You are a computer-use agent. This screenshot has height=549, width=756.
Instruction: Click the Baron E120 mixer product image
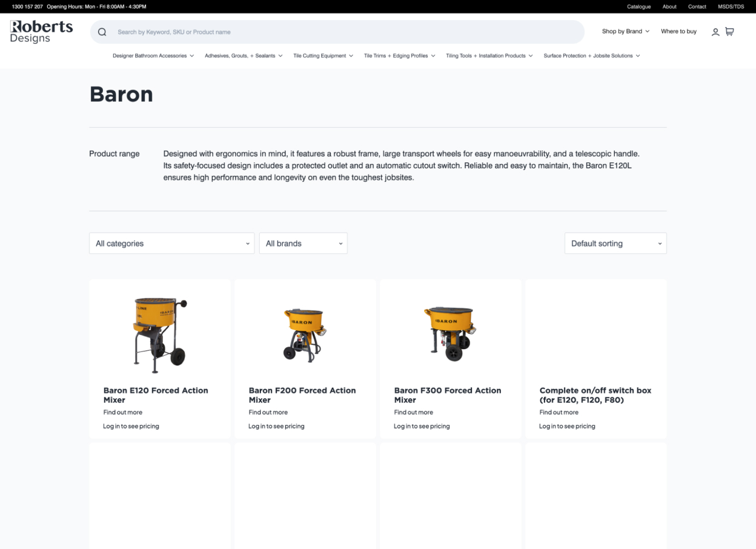pyautogui.click(x=160, y=334)
